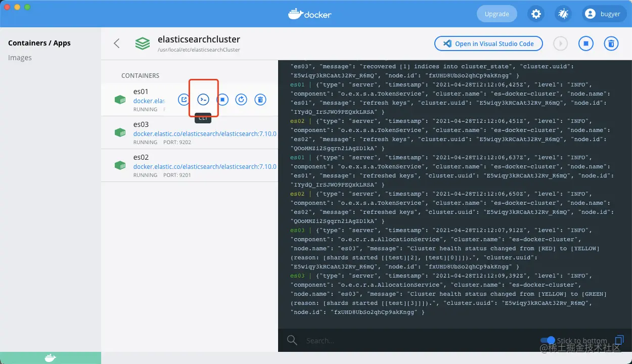This screenshot has width=632, height=364.
Task: Click the es02 container icon
Action: (x=120, y=165)
